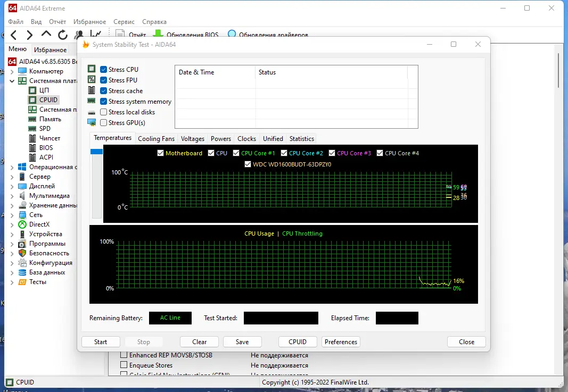Click the Мультимедиа speaker icon
The height and width of the screenshot is (392, 568).
[x=22, y=196]
